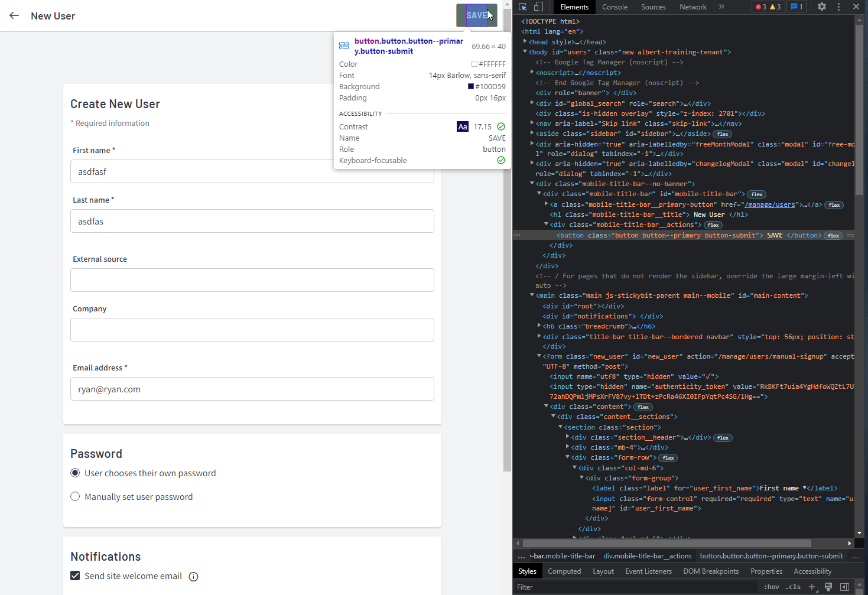Open the Network tab
Viewport: 868px width, 595px height.
693,7
